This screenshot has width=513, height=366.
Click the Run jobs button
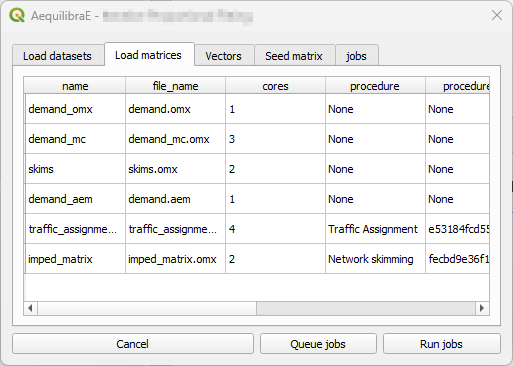441,344
